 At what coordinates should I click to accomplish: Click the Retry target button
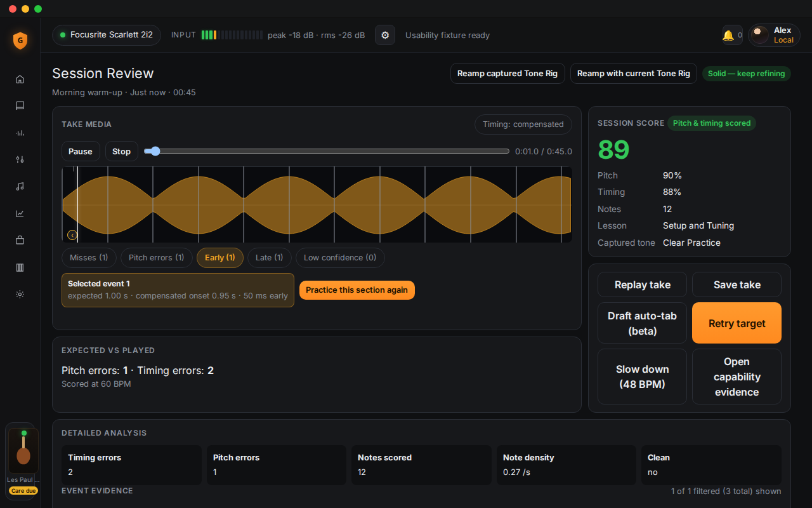pos(737,323)
